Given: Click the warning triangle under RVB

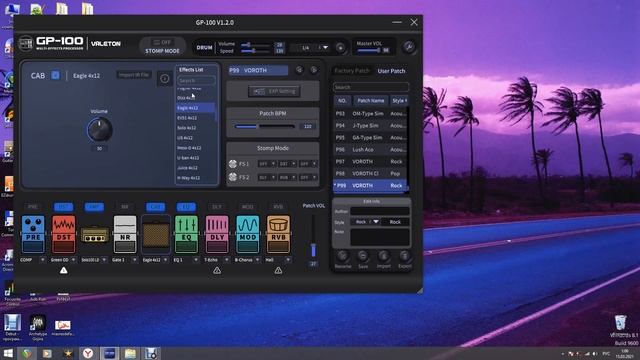Looking at the screenshot, I should coord(278,270).
